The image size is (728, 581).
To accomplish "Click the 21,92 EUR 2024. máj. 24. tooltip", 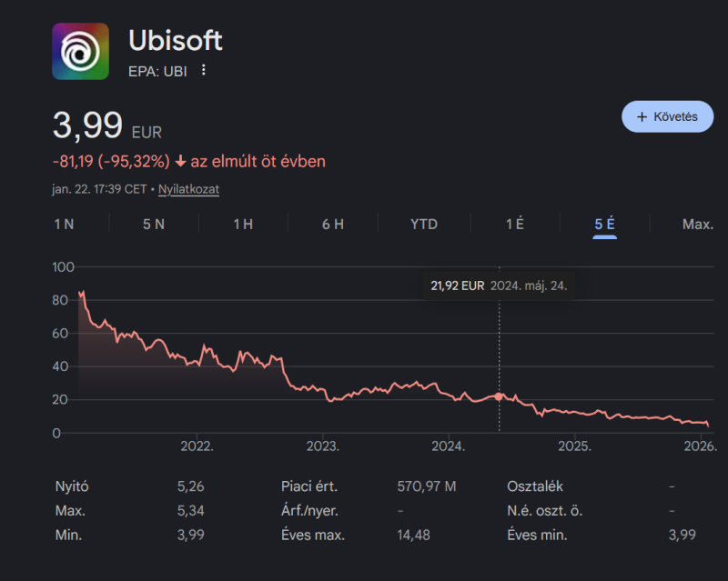I will tap(499, 285).
